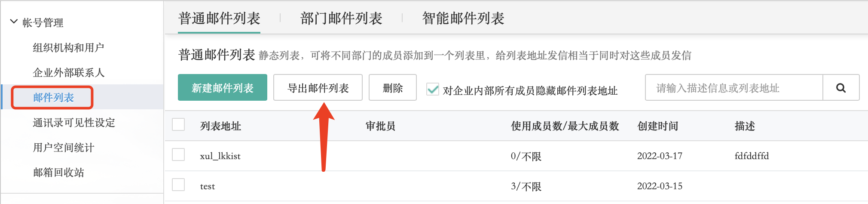Focus the description or address search field
The width and height of the screenshot is (868, 204).
(734, 88)
